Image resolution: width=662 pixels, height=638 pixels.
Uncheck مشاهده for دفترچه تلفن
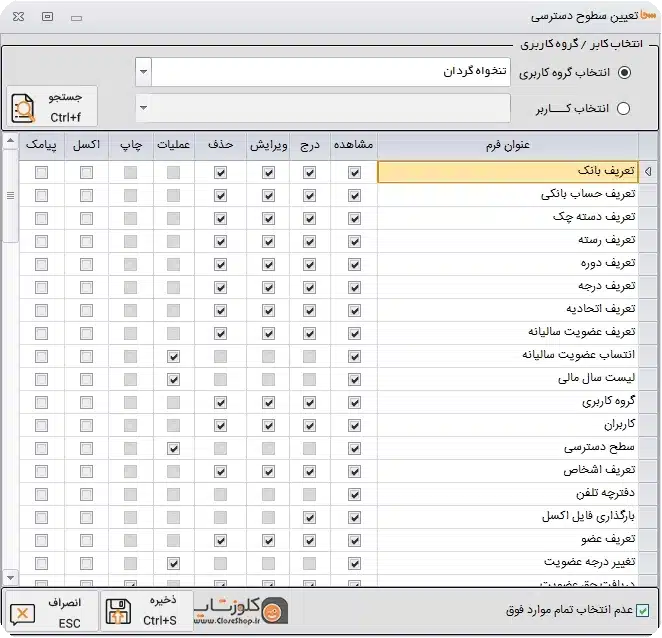(354, 494)
